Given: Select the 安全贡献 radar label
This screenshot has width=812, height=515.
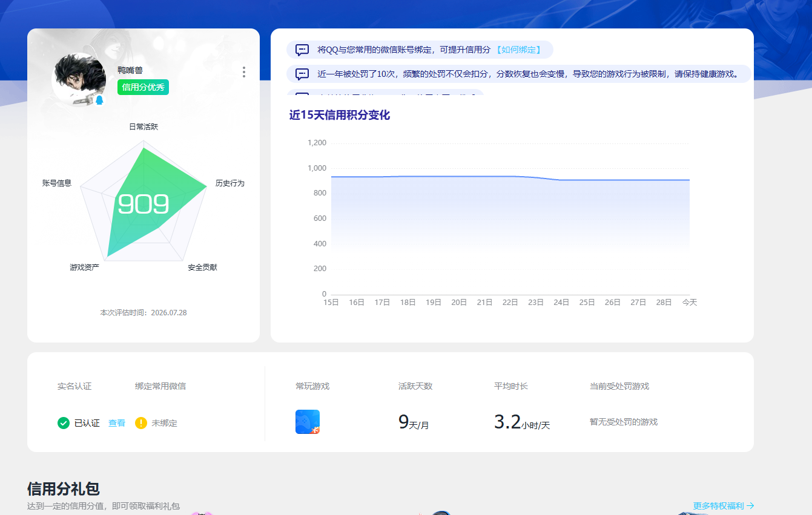Looking at the screenshot, I should [202, 267].
